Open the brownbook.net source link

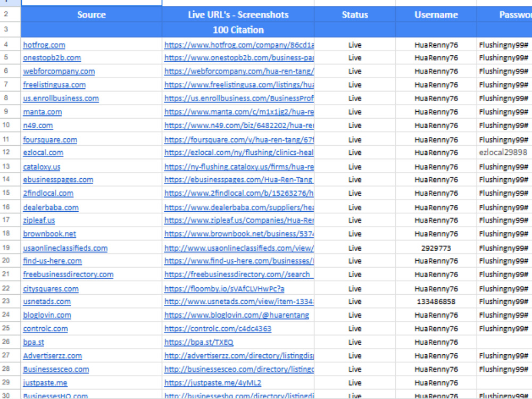[49, 234]
